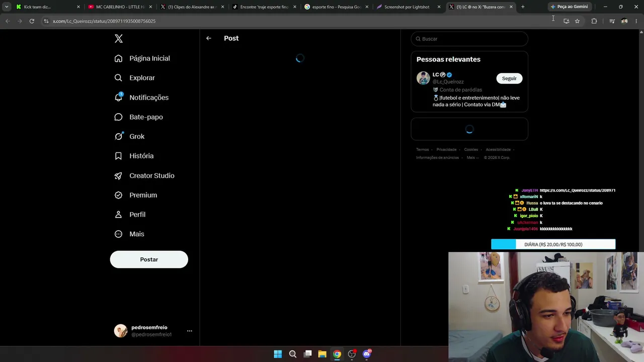Open account options three-dot menu for pedrosemfreio
Viewport: 644px width, 362px height.
[x=190, y=331]
